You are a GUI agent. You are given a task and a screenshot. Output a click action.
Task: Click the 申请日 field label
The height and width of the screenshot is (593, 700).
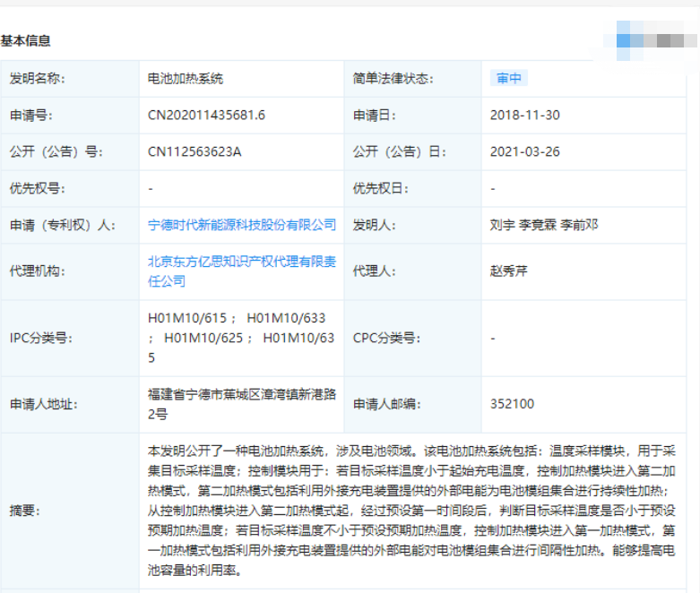pos(374,116)
